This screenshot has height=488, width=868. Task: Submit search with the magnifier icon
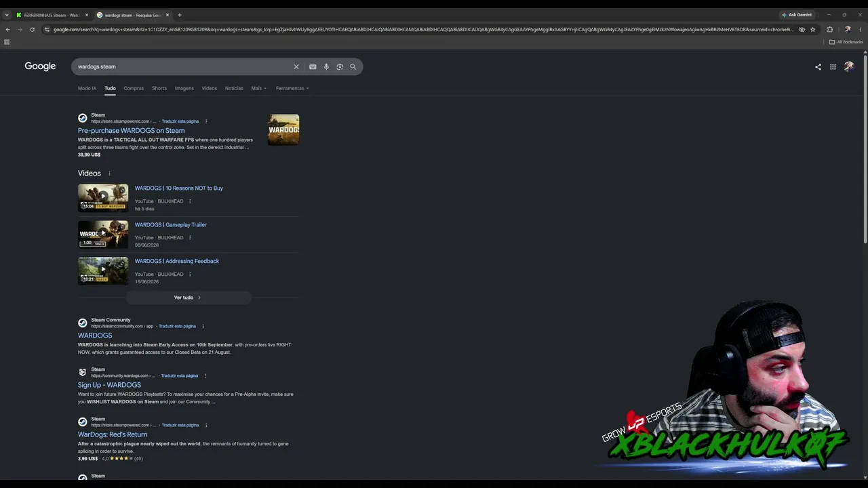click(x=353, y=66)
